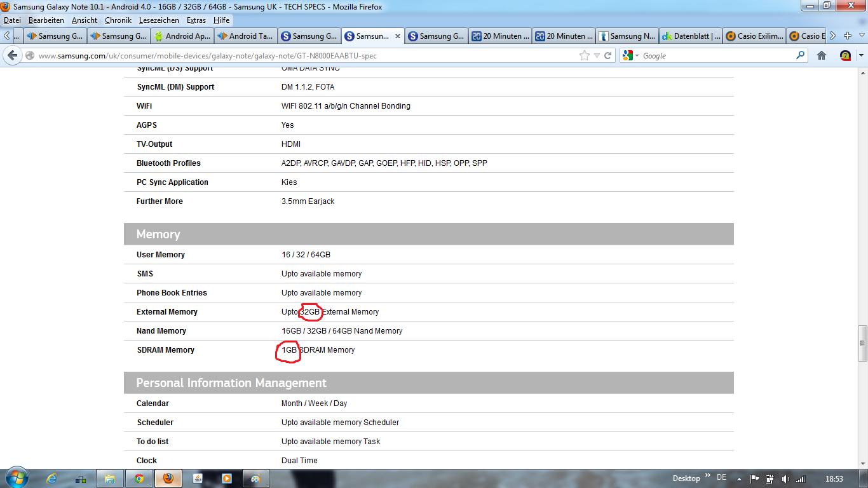Switch to Google Chrome in taskbar
868x488 pixels.
tap(139, 478)
